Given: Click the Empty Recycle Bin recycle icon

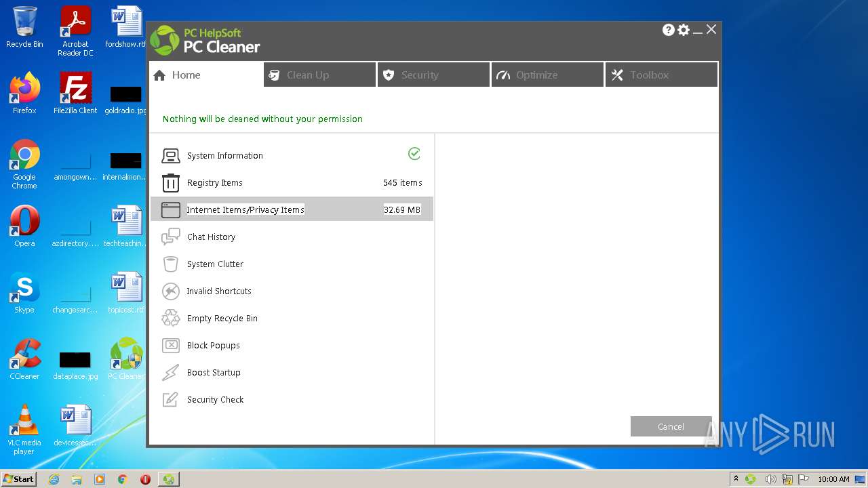Looking at the screenshot, I should point(171,319).
